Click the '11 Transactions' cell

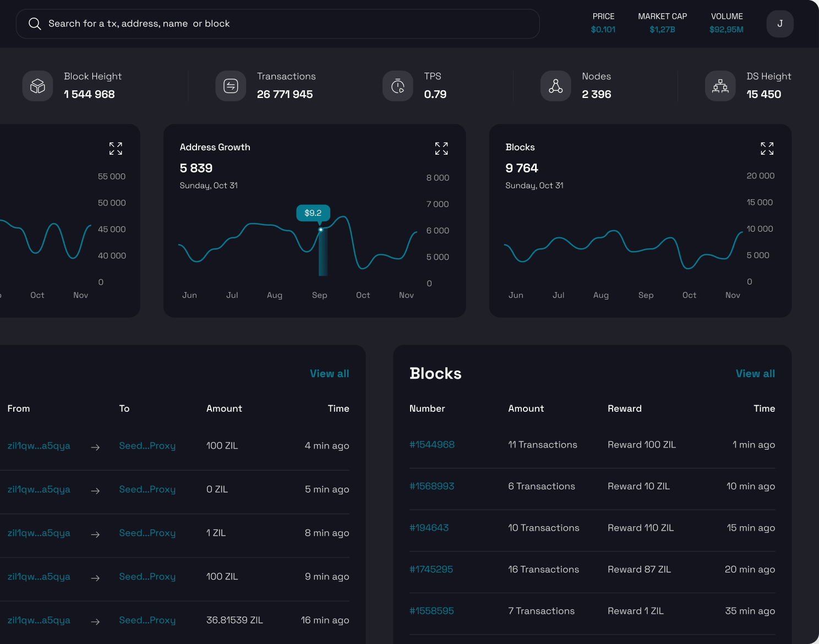(543, 445)
